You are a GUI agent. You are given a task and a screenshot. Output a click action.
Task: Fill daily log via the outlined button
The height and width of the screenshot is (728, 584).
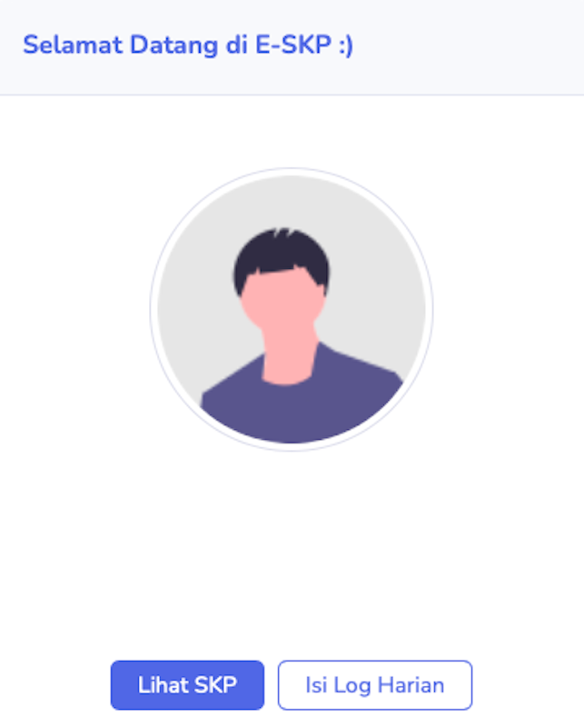coord(375,684)
